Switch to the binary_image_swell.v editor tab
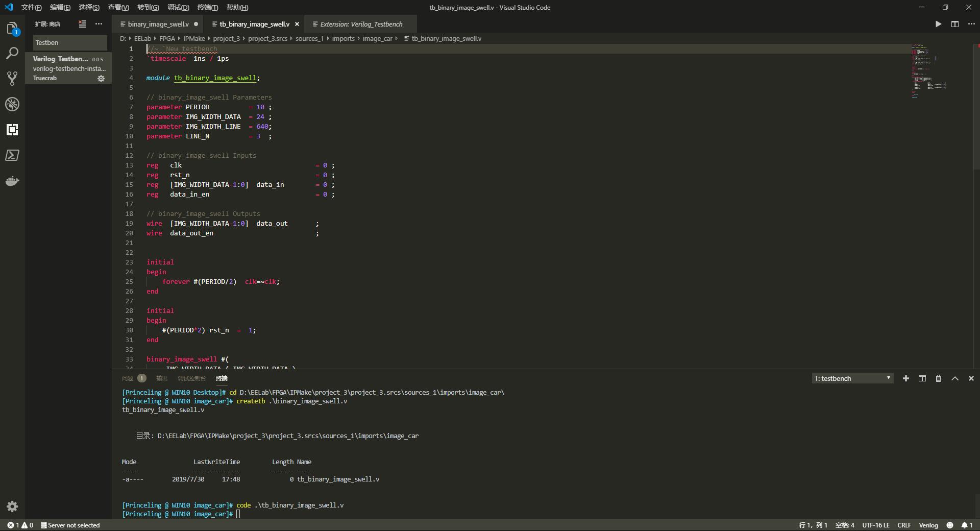 [x=158, y=24]
